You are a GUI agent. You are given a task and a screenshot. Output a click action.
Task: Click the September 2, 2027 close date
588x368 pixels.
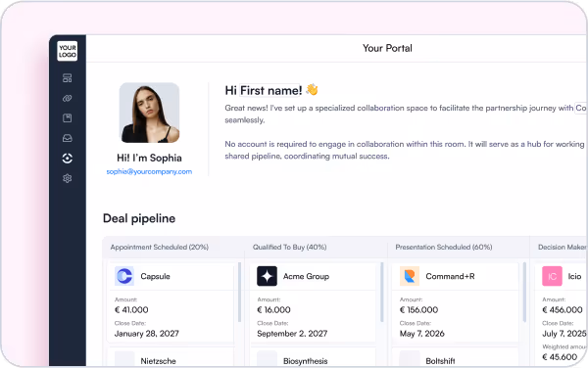pyautogui.click(x=292, y=334)
